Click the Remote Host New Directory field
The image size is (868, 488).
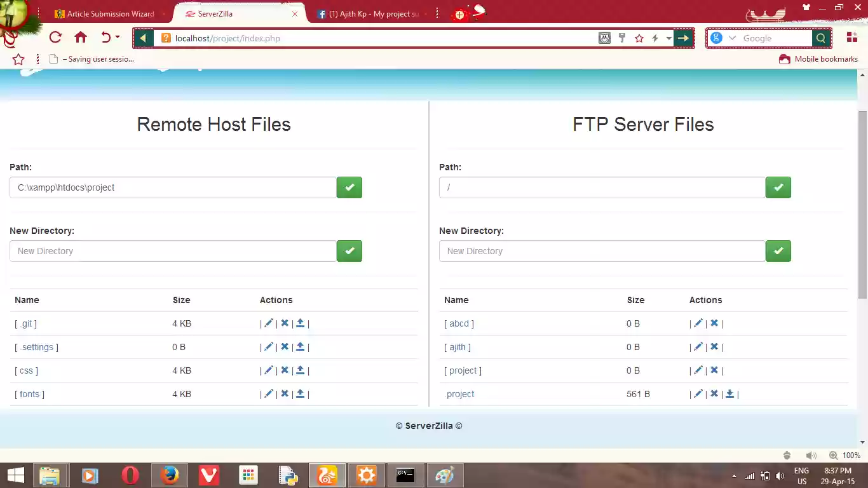(x=173, y=251)
